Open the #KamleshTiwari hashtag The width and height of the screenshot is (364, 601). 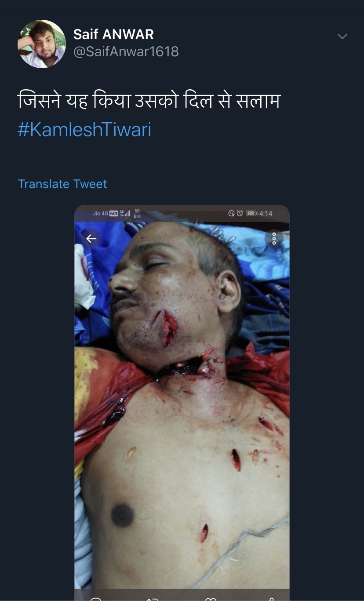click(84, 130)
